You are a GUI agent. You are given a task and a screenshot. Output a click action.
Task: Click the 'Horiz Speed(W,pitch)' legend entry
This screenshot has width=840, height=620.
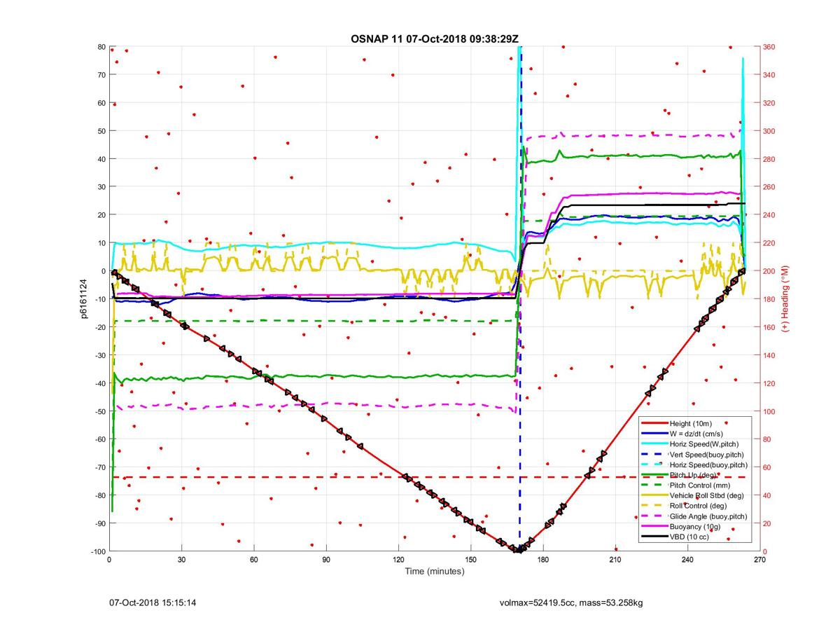click(704, 444)
